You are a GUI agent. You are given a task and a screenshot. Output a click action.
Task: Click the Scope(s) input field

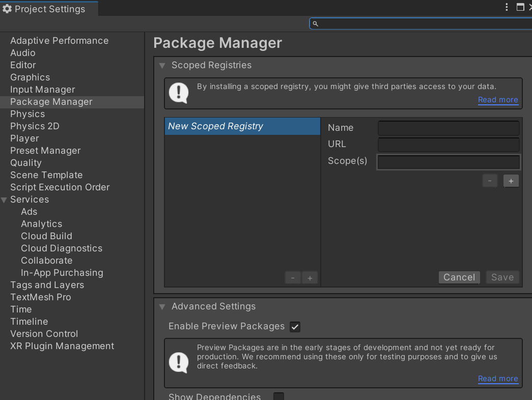point(449,162)
